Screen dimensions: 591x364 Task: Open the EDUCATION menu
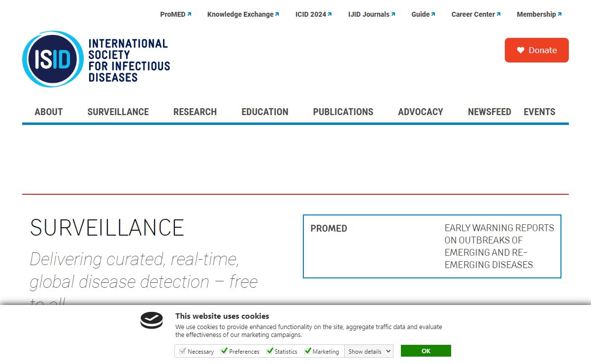[265, 112]
